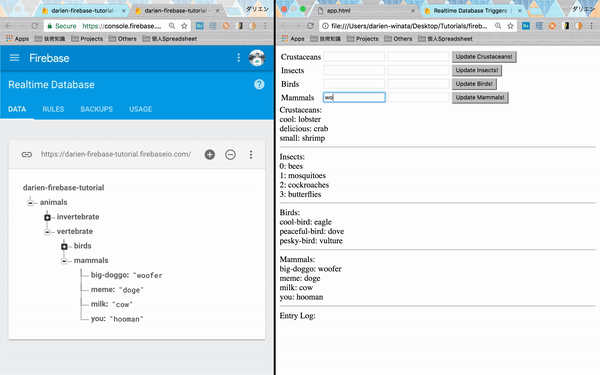Select big-doggo entry in database tree
The image size is (600, 375).
126,275
